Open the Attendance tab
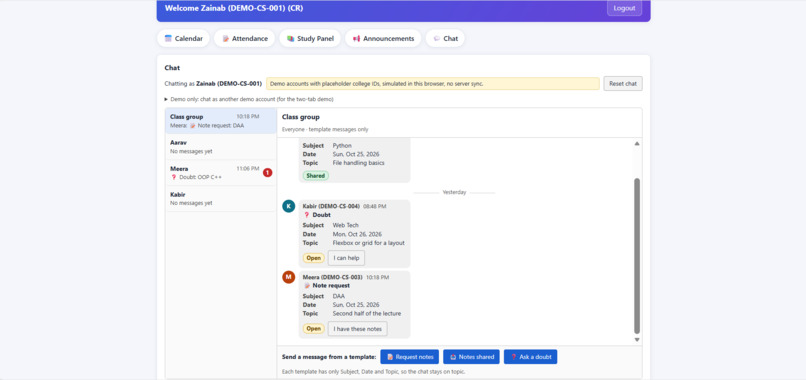 (244, 39)
